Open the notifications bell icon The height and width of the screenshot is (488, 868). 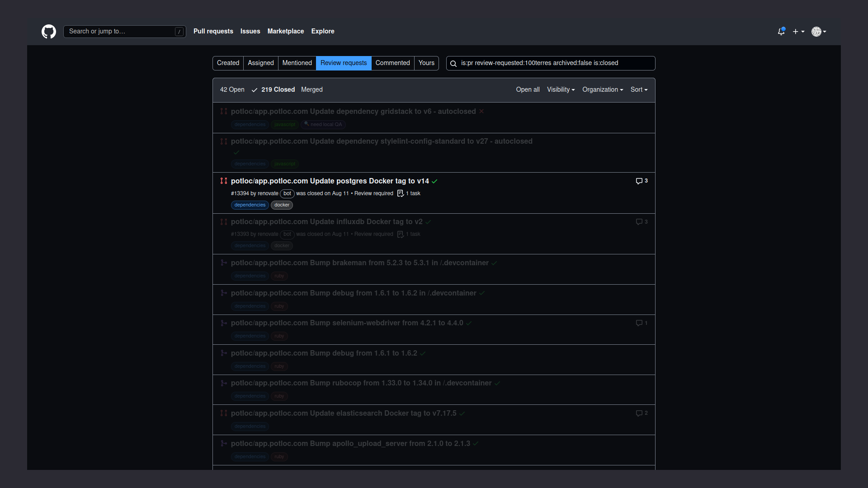781,32
